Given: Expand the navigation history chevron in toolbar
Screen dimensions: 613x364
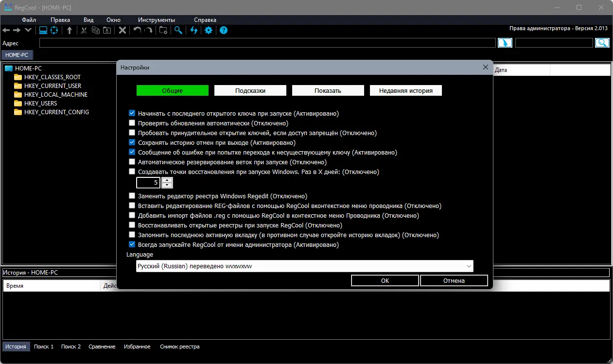Looking at the screenshot, I should click(x=28, y=30).
